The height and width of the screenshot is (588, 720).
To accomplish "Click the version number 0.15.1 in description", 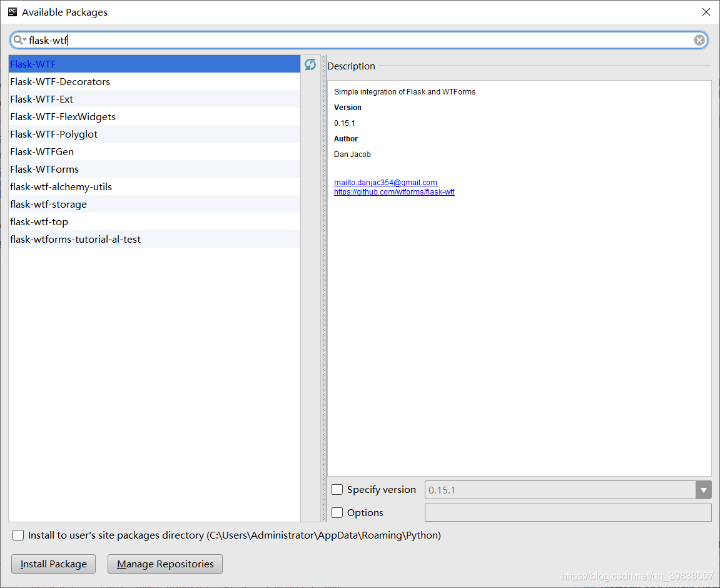I will [345, 123].
